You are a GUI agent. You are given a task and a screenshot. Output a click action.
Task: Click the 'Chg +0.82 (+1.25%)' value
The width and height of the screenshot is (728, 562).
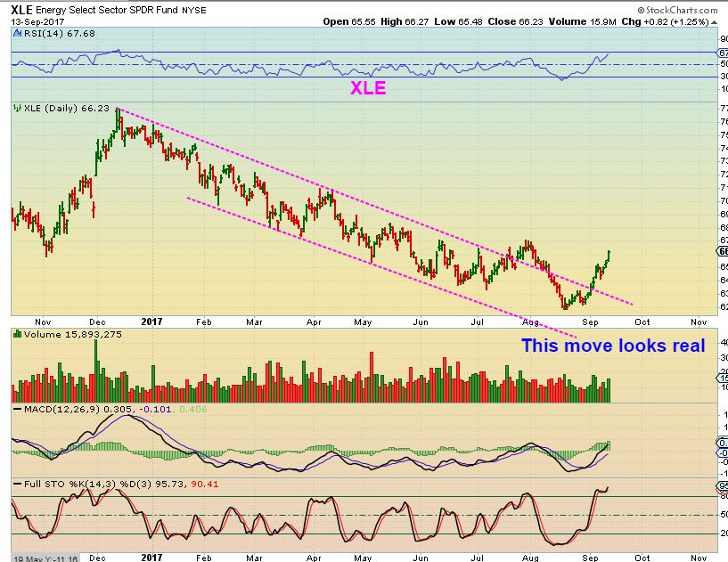tap(665, 21)
